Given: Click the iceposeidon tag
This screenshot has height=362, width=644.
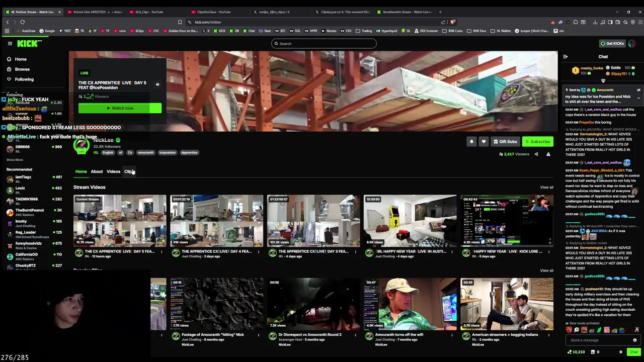Looking at the screenshot, I should point(168,153).
